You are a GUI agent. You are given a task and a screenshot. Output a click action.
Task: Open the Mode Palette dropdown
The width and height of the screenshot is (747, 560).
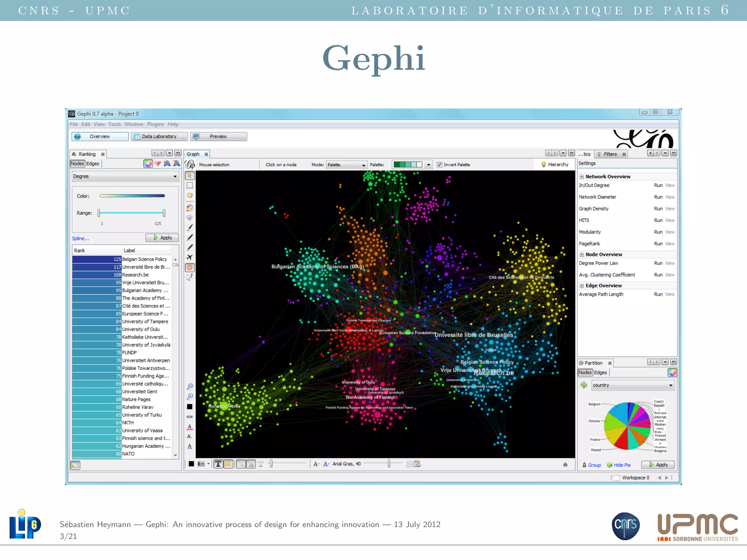[x=346, y=165]
